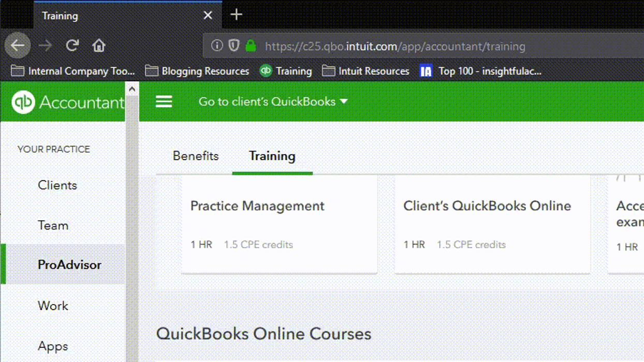Open the Training bookmark in bookmarks bar

coord(286,71)
